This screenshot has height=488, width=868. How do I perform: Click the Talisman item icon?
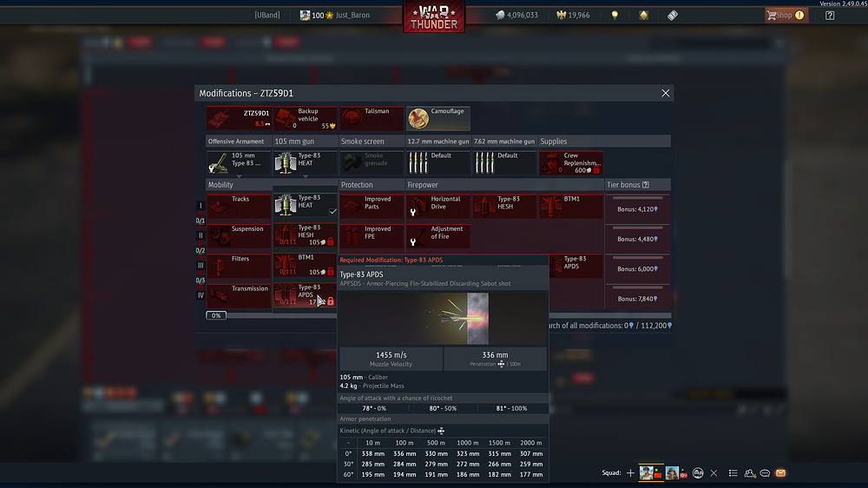click(x=372, y=118)
